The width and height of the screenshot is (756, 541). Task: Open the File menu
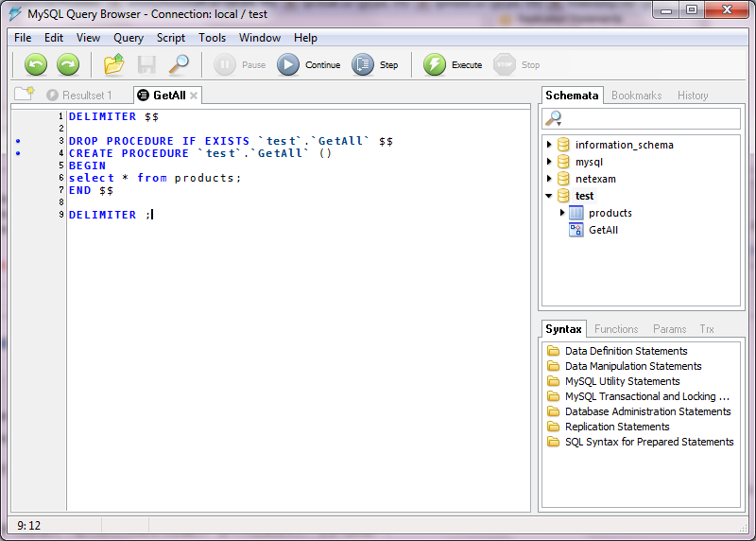pos(23,38)
